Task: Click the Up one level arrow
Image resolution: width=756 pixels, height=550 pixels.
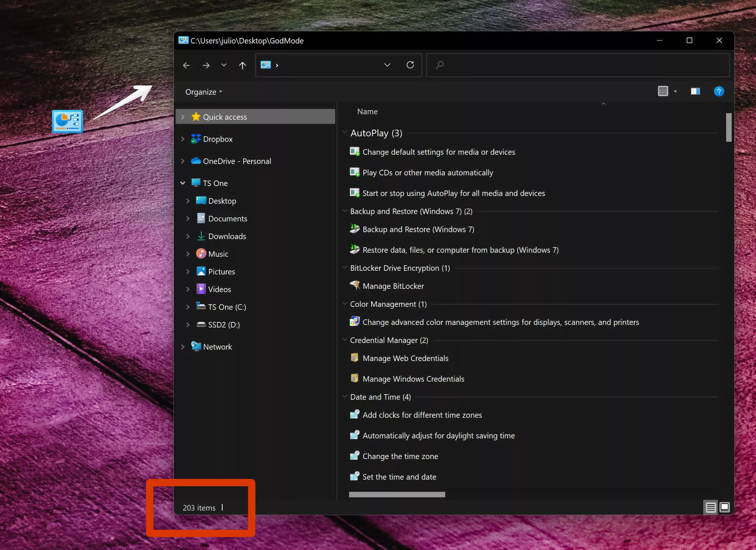Action: click(242, 65)
